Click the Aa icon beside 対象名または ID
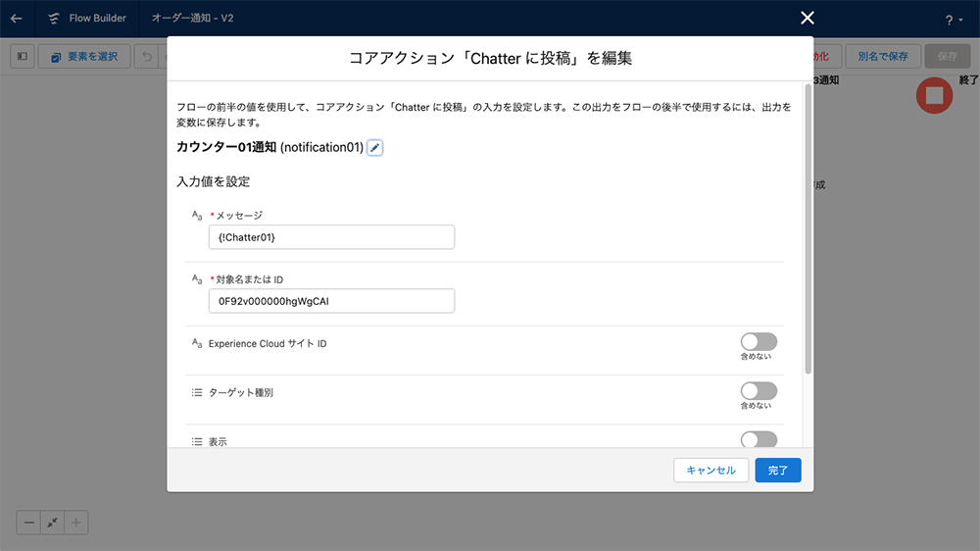The image size is (980, 551). pyautogui.click(x=197, y=279)
